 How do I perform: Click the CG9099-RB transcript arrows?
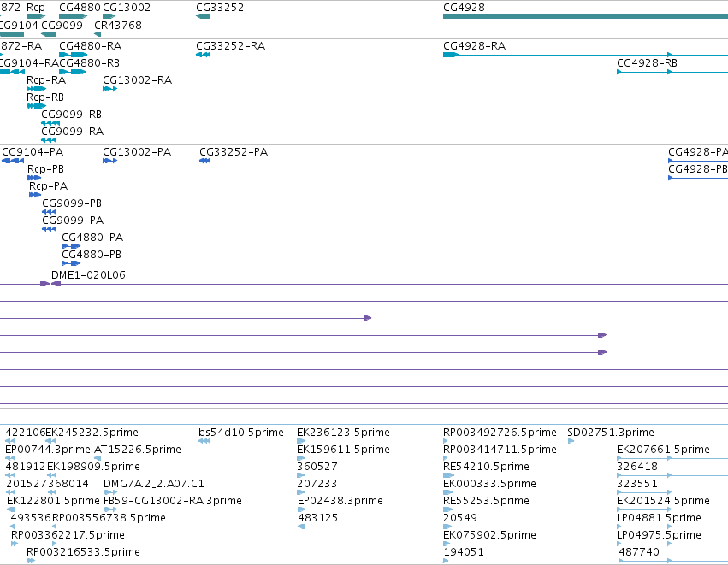50,123
